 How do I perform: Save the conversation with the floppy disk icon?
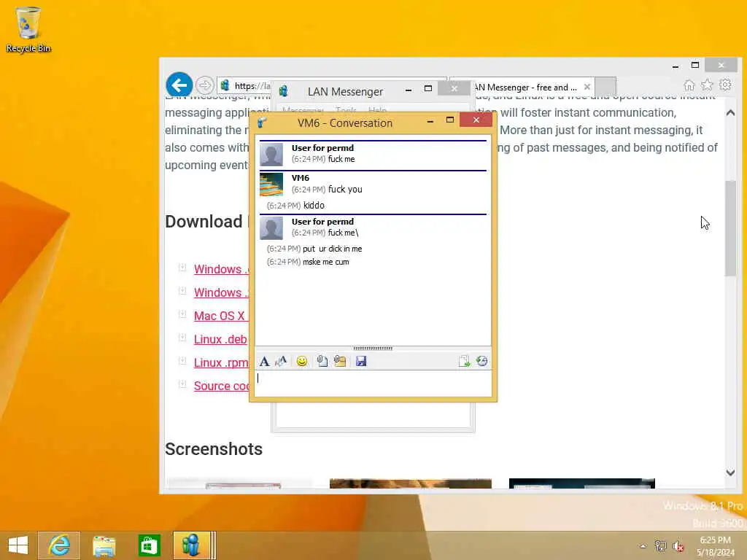point(361,362)
